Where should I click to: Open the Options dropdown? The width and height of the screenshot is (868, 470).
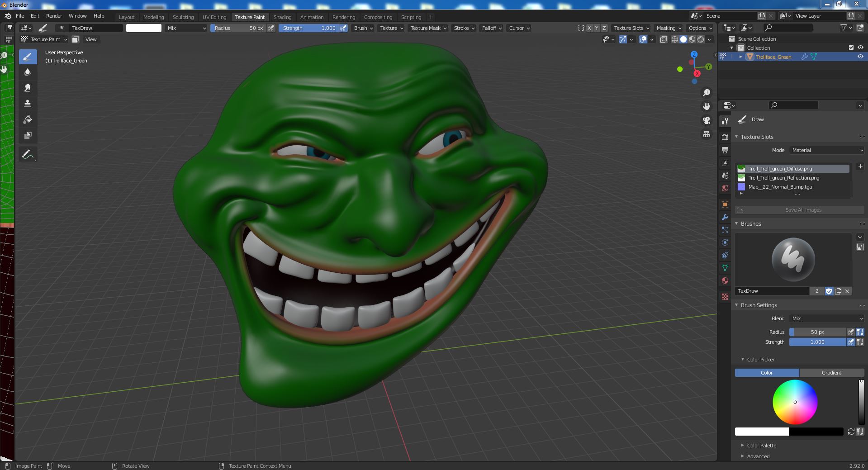[x=700, y=28]
